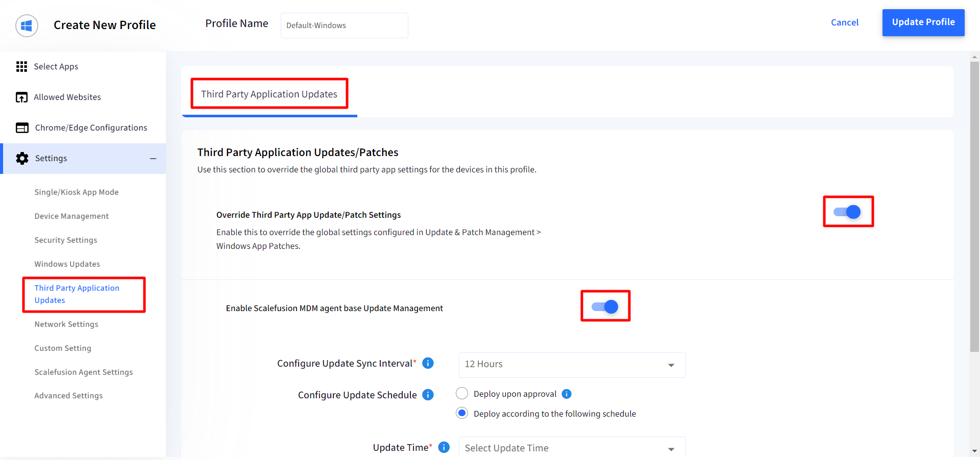Show info icon next to Deploy upon approval
Viewport: 980px width, 460px height.
pyautogui.click(x=567, y=394)
